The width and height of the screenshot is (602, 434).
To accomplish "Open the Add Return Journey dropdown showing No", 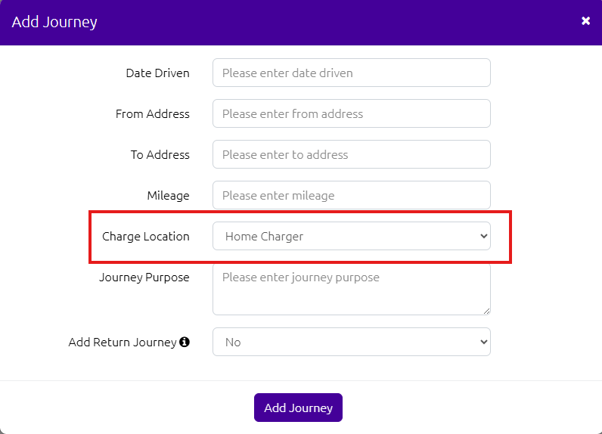I will coord(351,342).
